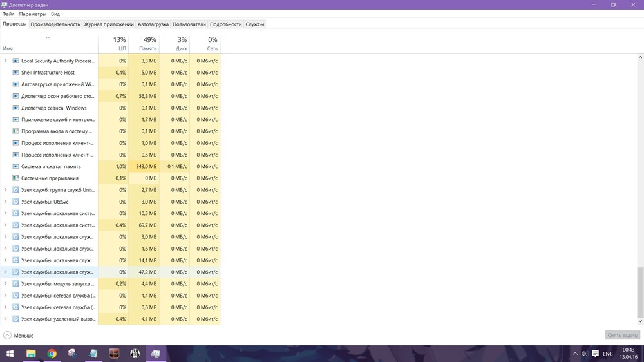This screenshot has height=362, width=644.
Task: Sort by the ЦП 13% column header
Action: click(x=113, y=44)
